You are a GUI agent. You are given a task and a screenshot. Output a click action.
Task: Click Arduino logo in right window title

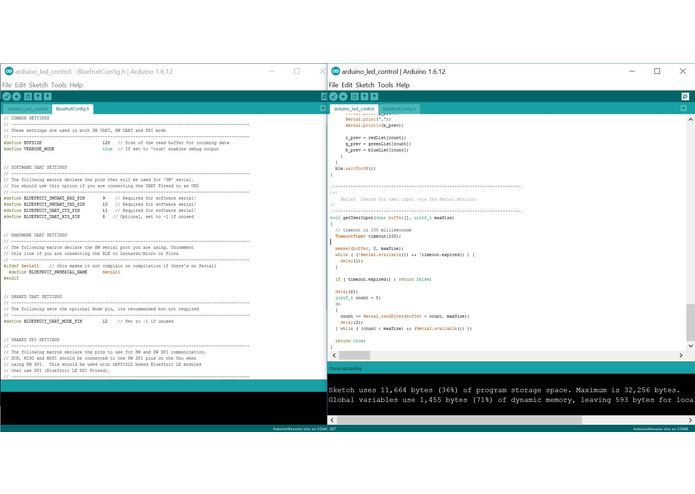click(x=336, y=71)
